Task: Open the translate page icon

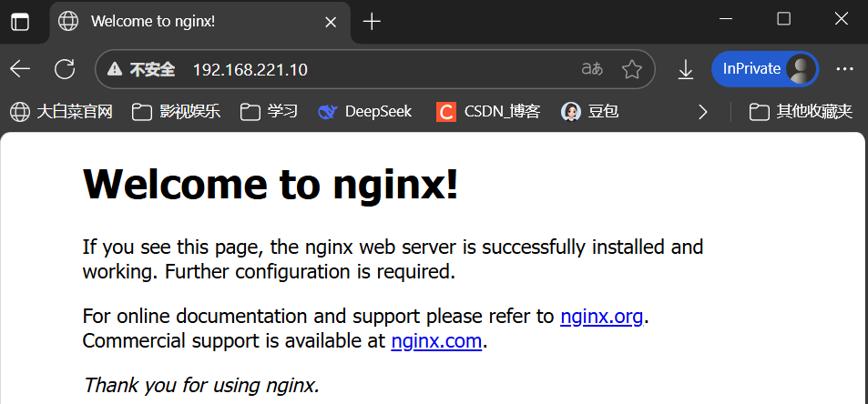Action: (x=592, y=69)
